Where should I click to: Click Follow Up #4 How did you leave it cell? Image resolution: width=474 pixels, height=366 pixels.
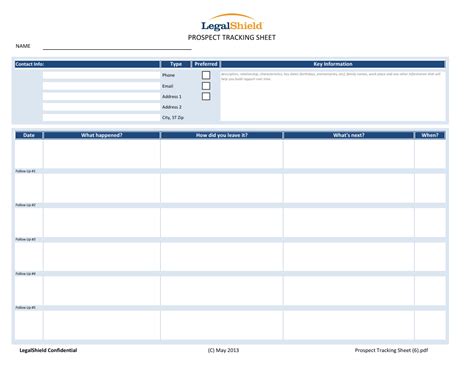[x=222, y=291]
